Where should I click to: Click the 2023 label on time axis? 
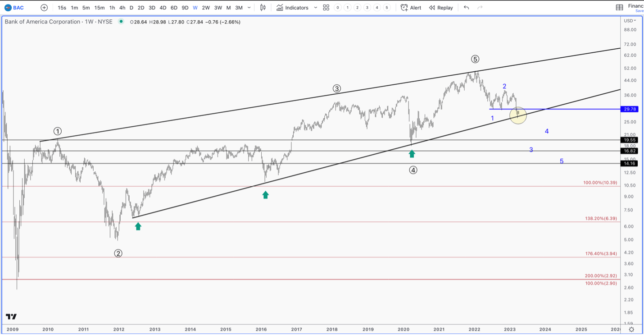510,329
